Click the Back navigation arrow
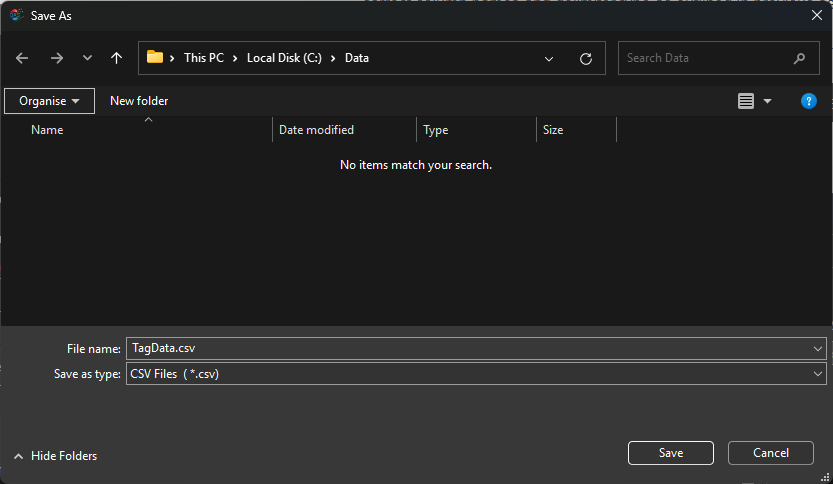The image size is (833, 484). tap(22, 58)
